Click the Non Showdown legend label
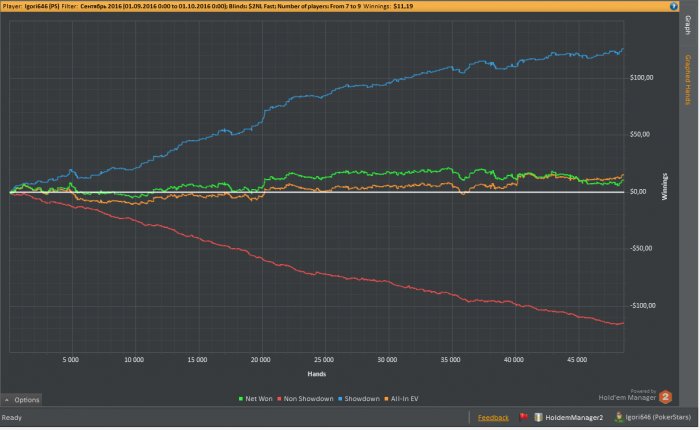The height and width of the screenshot is (430, 700). 308,399
